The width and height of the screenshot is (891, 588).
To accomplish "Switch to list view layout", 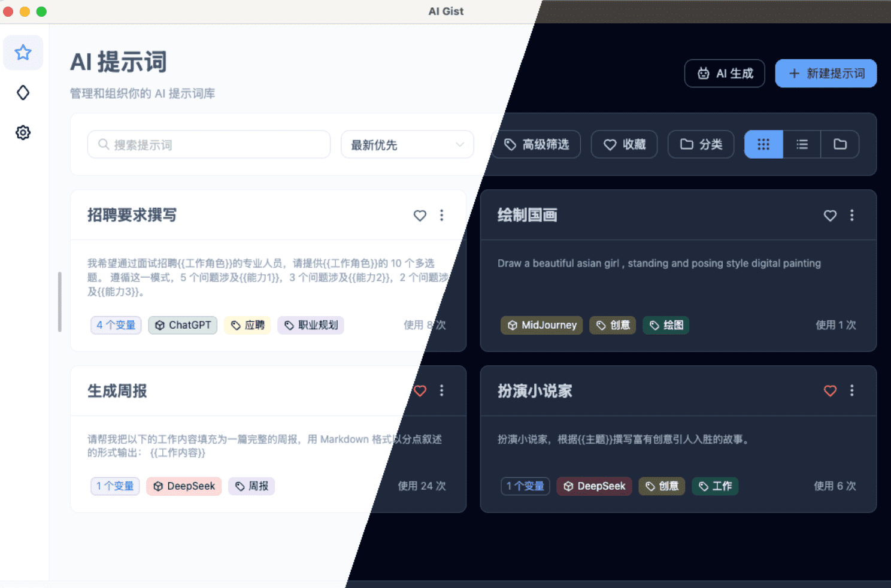I will tap(802, 144).
